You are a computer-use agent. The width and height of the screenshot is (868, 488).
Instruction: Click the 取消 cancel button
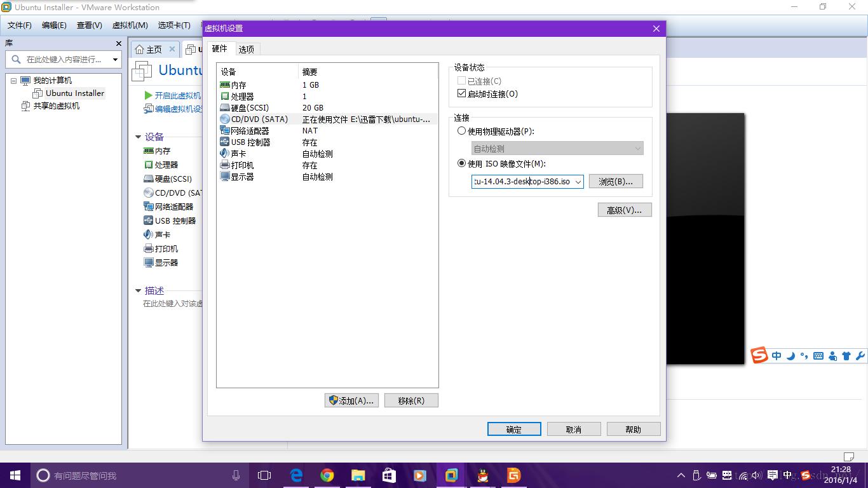(574, 429)
